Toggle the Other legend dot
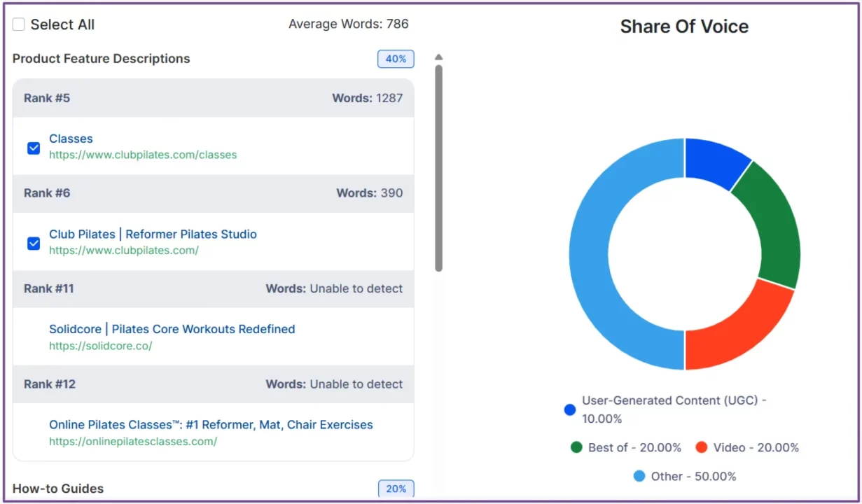The width and height of the screenshot is (862, 504). 639,476
